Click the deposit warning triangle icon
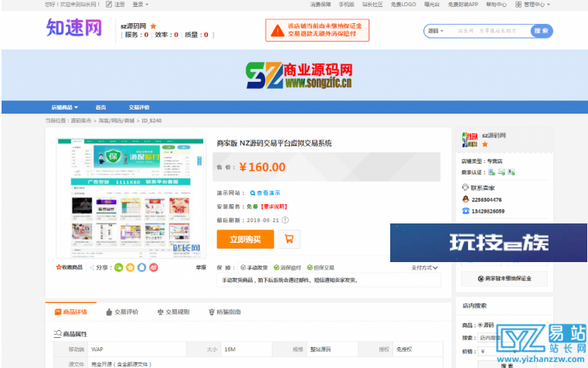The height and width of the screenshot is (368, 588). coord(277,30)
